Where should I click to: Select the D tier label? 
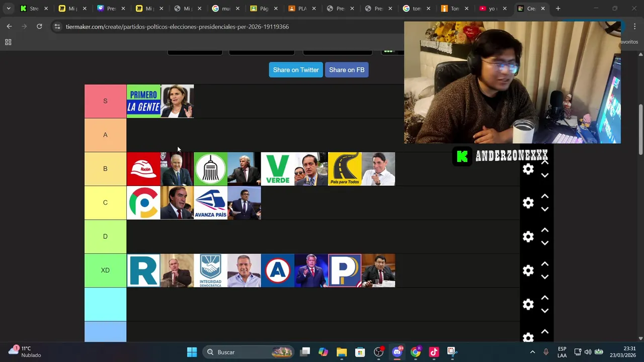[x=105, y=236]
